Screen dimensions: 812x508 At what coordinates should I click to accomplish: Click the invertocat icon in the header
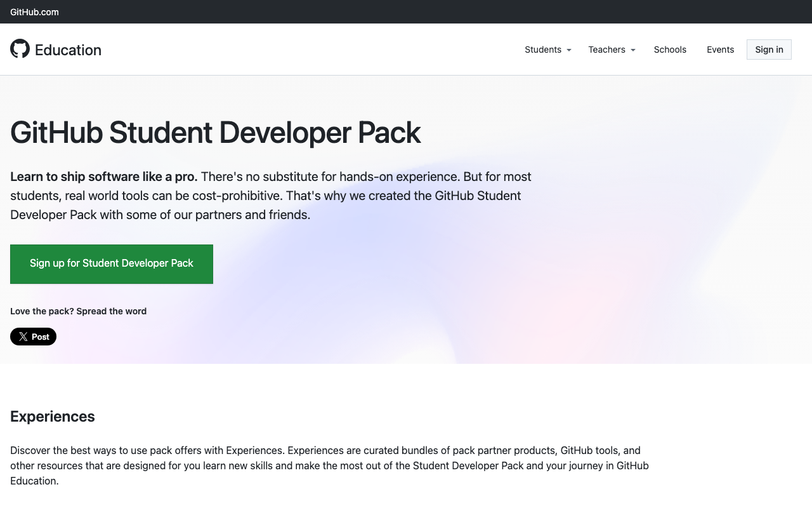point(19,48)
